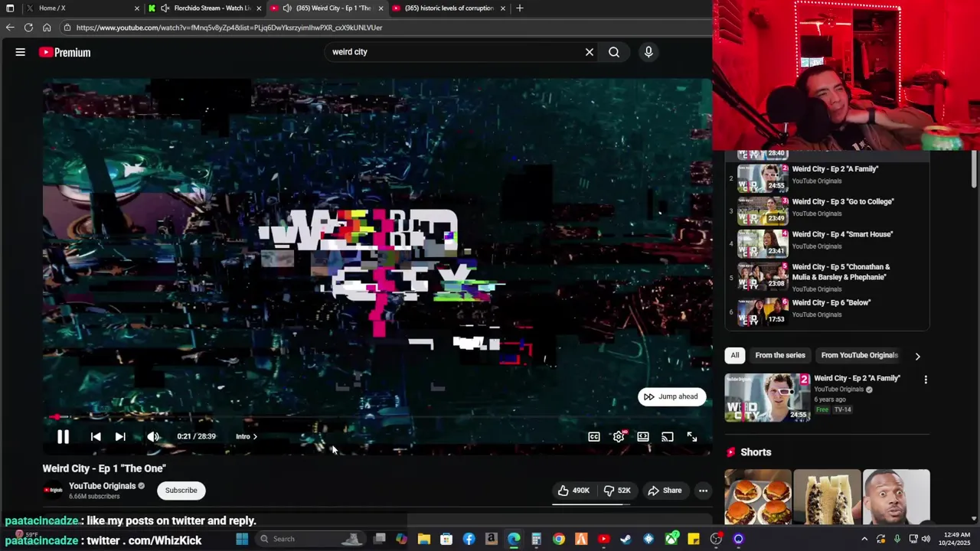This screenshot has height=551, width=980.
Task: Open the surprised man Shorts thumbnail
Action: point(897,497)
